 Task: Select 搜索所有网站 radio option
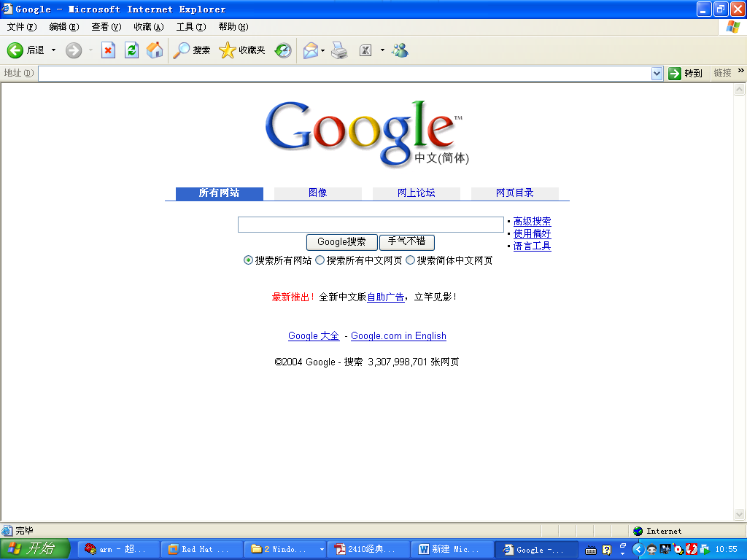point(248,260)
